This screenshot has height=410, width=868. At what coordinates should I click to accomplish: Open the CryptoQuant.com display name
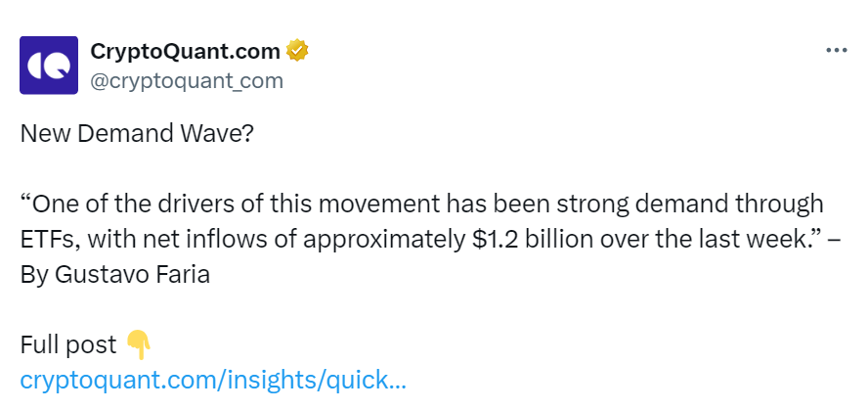[185, 52]
